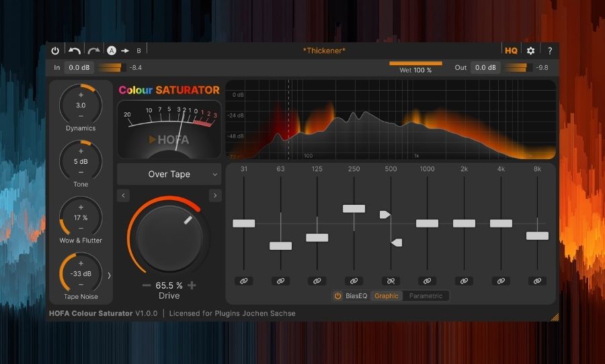This screenshot has height=364, width=605.
Task: Open the Over Tape saturation type dropdown
Action: point(169,174)
